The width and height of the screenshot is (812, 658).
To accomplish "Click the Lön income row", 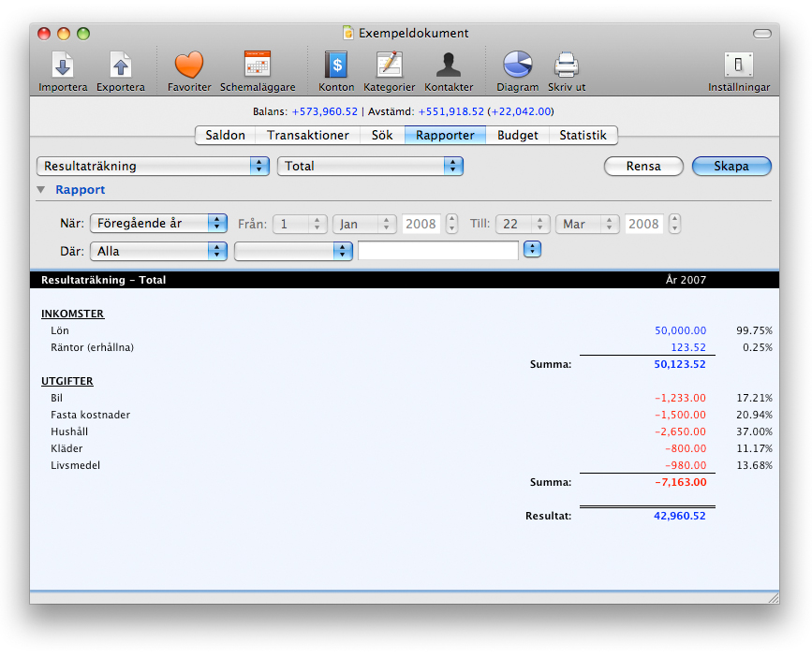I will (x=405, y=330).
